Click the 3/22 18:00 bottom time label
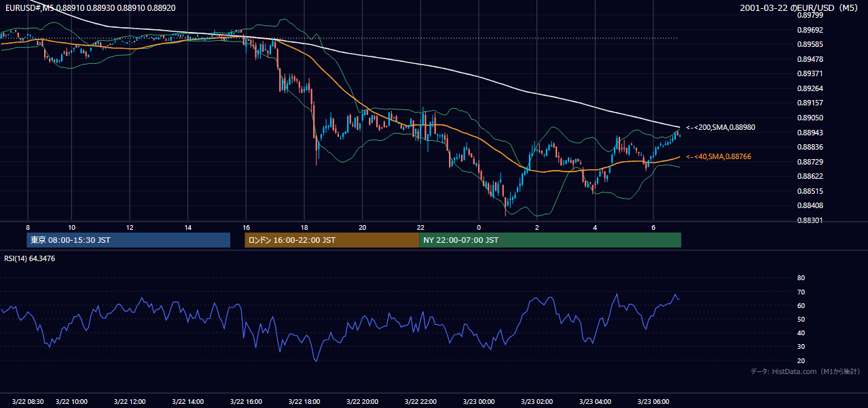 coord(304,401)
